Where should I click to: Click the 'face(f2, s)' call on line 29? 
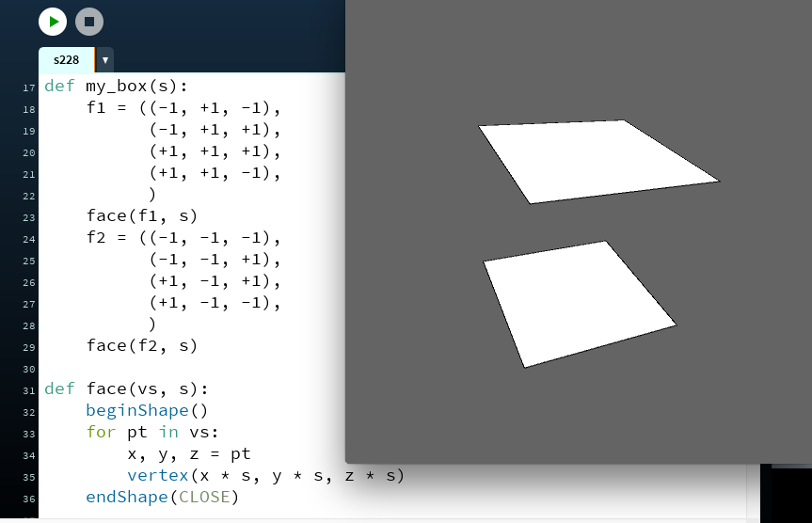point(142,345)
